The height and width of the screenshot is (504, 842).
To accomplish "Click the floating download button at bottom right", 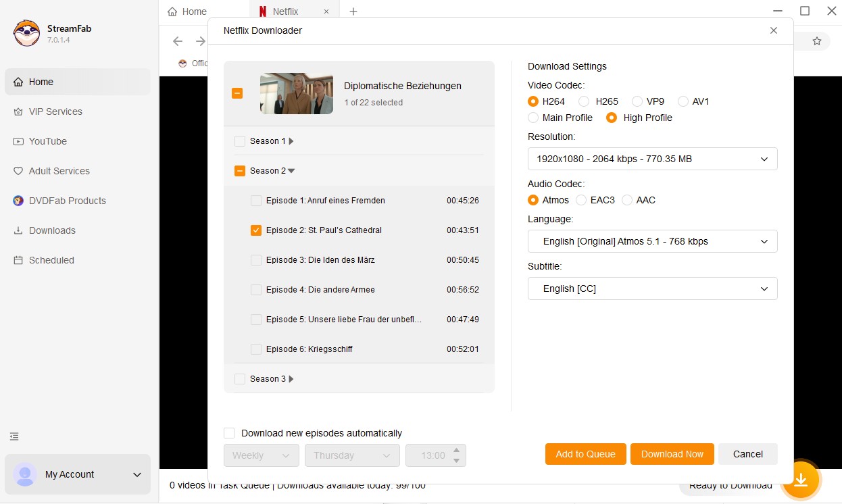I will [801, 480].
